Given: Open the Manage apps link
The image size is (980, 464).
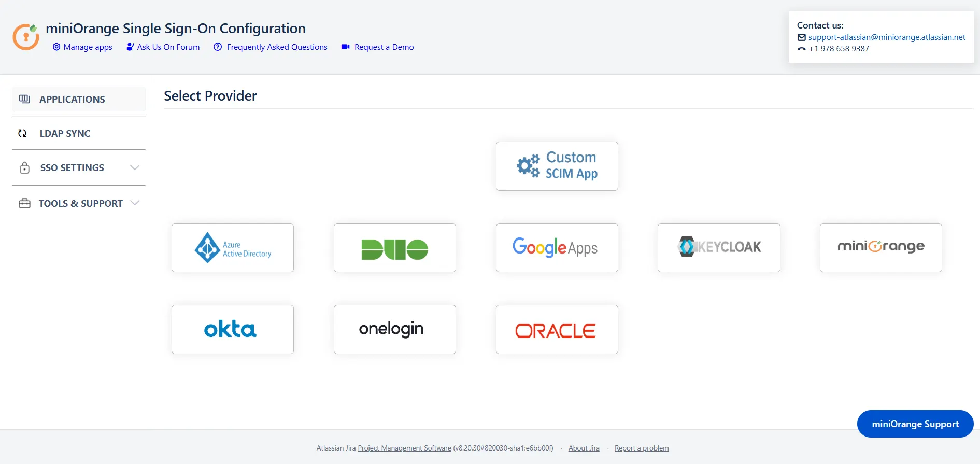Looking at the screenshot, I should [88, 47].
